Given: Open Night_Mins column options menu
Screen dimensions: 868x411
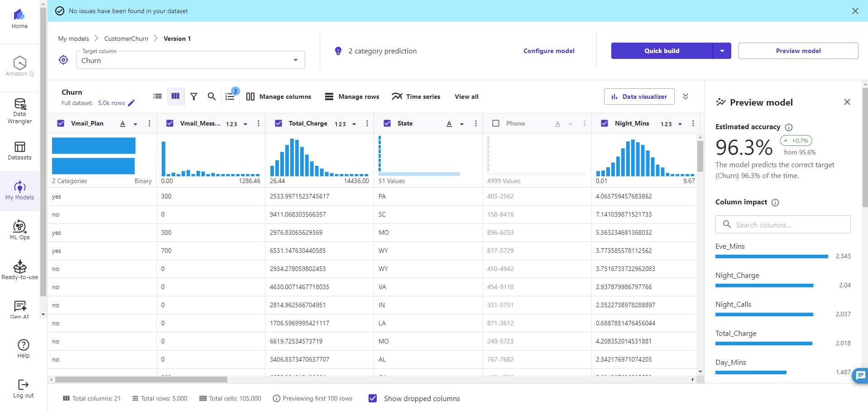Looking at the screenshot, I should [x=693, y=123].
